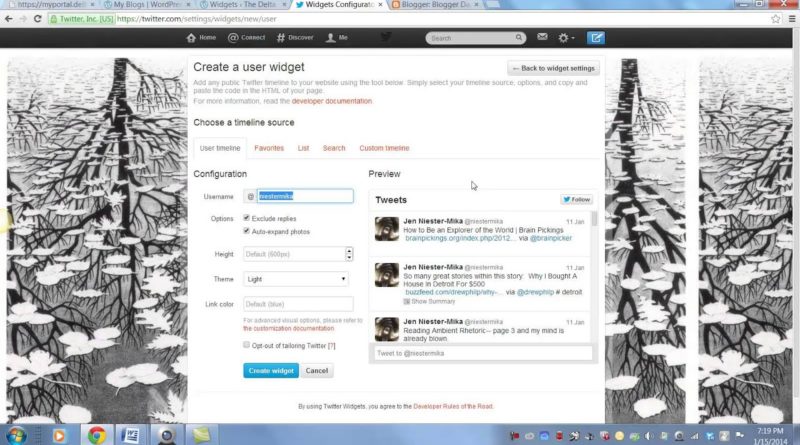This screenshot has height=445, width=800.
Task: Expand Show Summary on the Detroit tweet
Action: coord(430,301)
